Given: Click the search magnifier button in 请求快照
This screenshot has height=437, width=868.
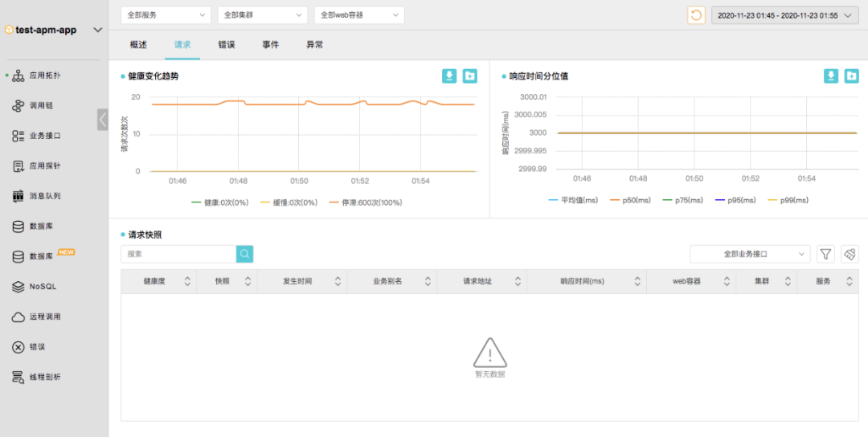Looking at the screenshot, I should 244,255.
